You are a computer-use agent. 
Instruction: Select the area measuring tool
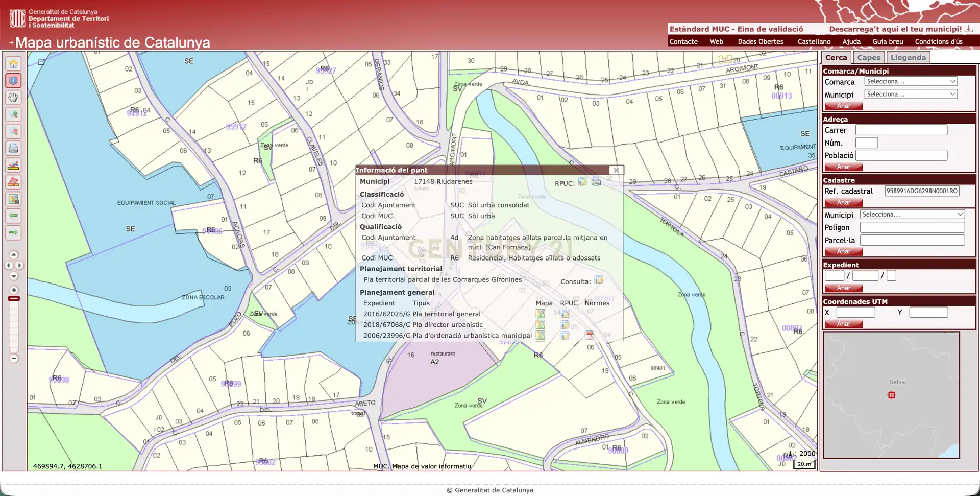(13, 182)
